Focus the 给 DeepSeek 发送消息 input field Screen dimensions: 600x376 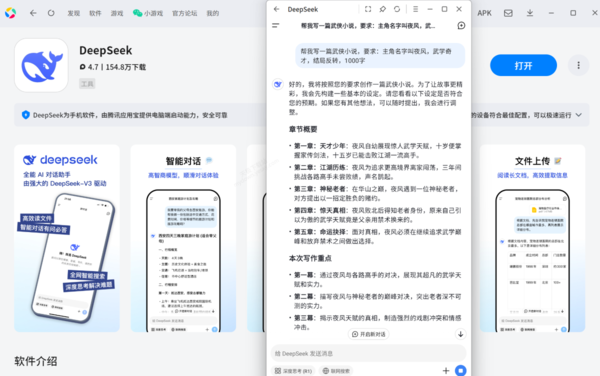click(x=368, y=353)
